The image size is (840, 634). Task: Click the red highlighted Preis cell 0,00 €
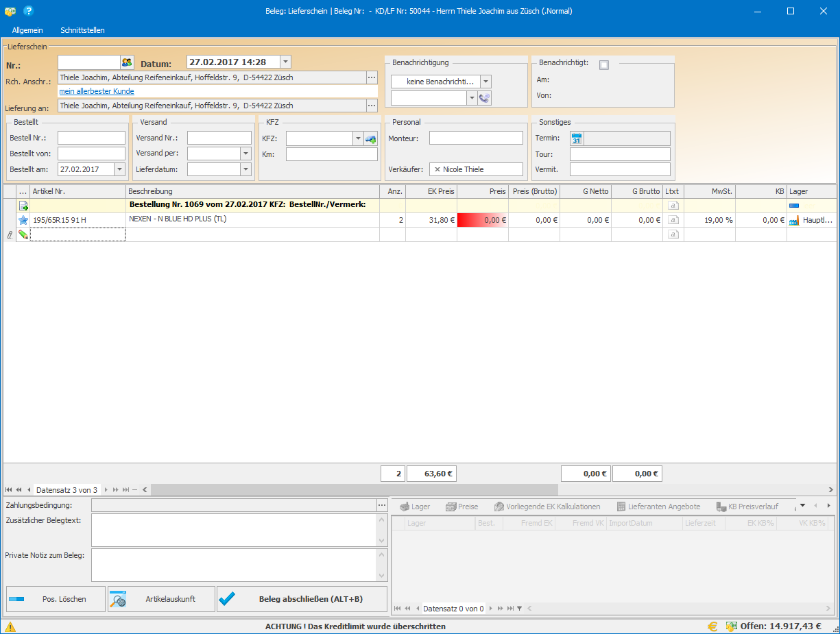pyautogui.click(x=483, y=220)
